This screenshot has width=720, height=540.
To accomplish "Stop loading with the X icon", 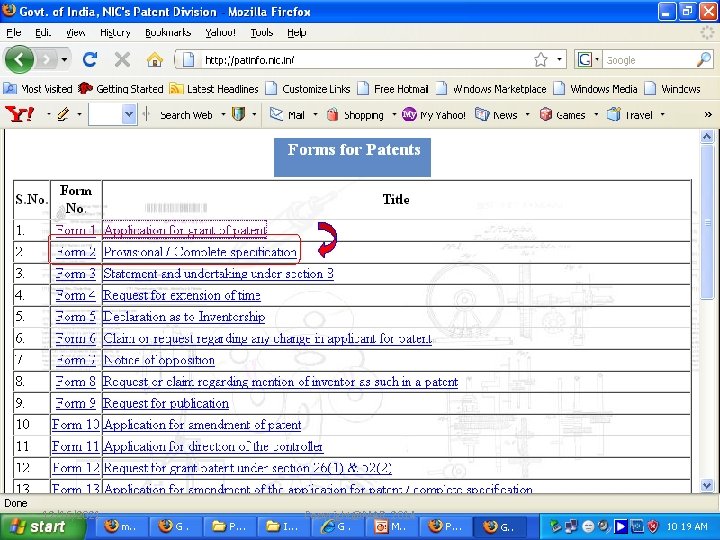I will [x=122, y=59].
